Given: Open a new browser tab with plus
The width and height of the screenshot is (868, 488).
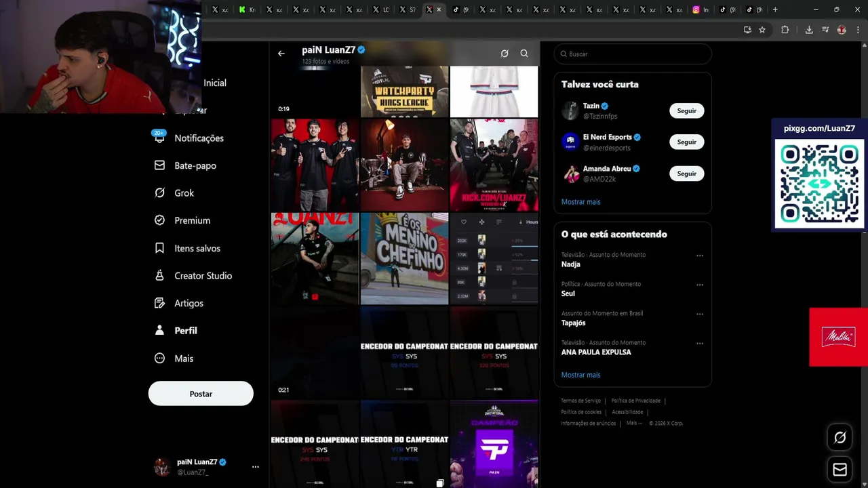Looking at the screenshot, I should 775,9.
